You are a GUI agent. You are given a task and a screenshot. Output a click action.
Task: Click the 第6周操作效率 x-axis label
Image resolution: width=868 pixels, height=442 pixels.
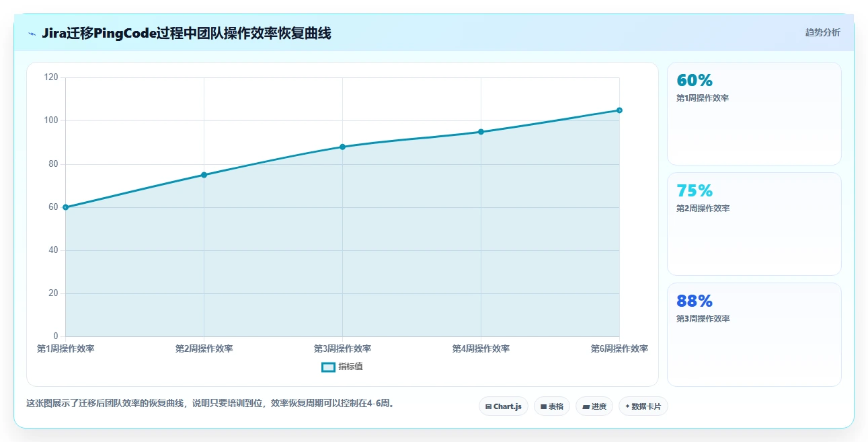point(619,348)
